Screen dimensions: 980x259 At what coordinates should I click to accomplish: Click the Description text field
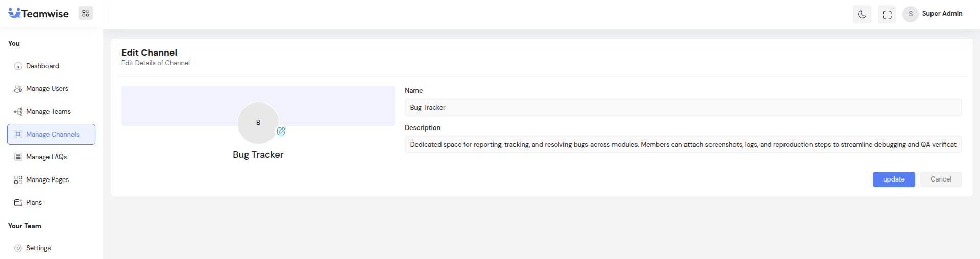(682, 145)
